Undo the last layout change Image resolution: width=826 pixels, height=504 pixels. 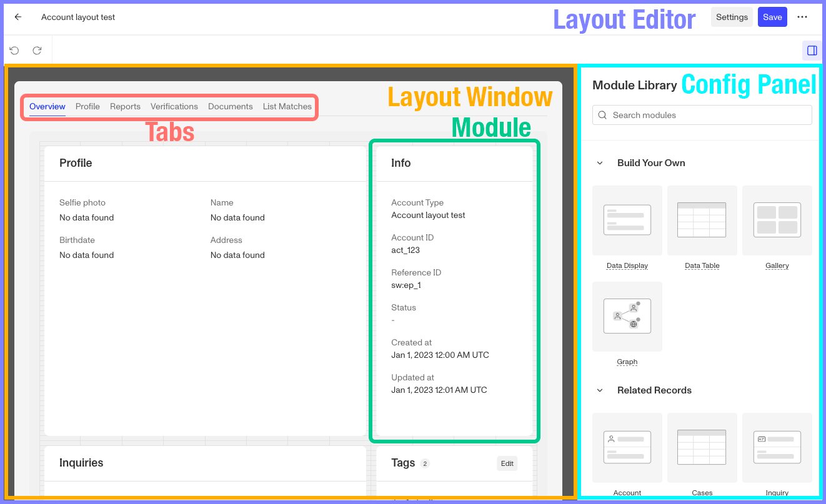(14, 50)
